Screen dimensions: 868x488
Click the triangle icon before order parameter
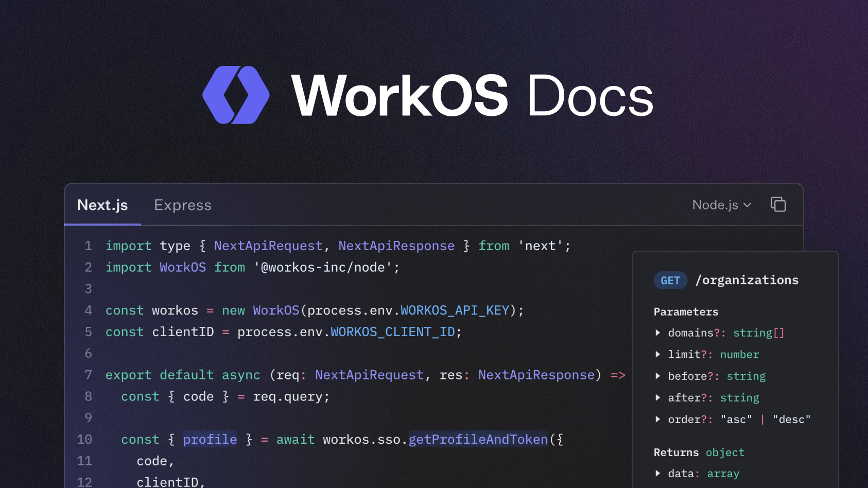(x=658, y=420)
